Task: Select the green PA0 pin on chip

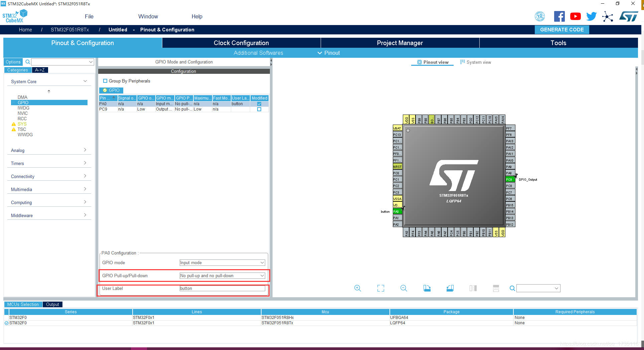Action: [397, 211]
